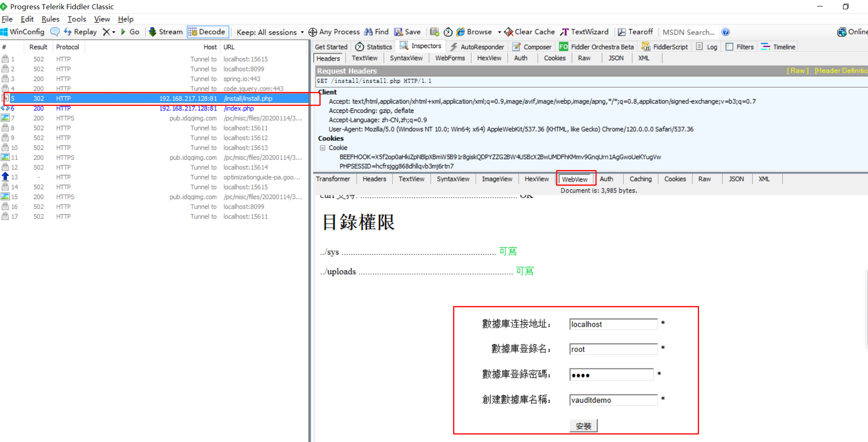Select the Inspectors tab
The height and width of the screenshot is (442, 868).
pyautogui.click(x=420, y=46)
